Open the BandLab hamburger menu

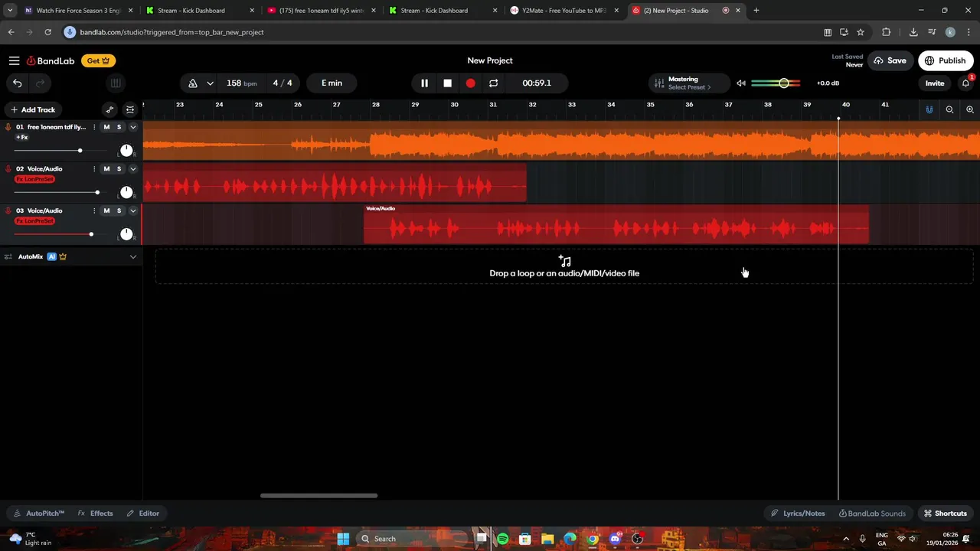click(x=14, y=60)
